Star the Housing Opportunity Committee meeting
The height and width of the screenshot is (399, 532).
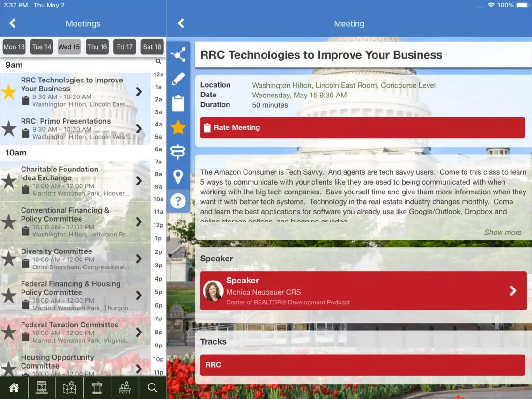[9, 369]
